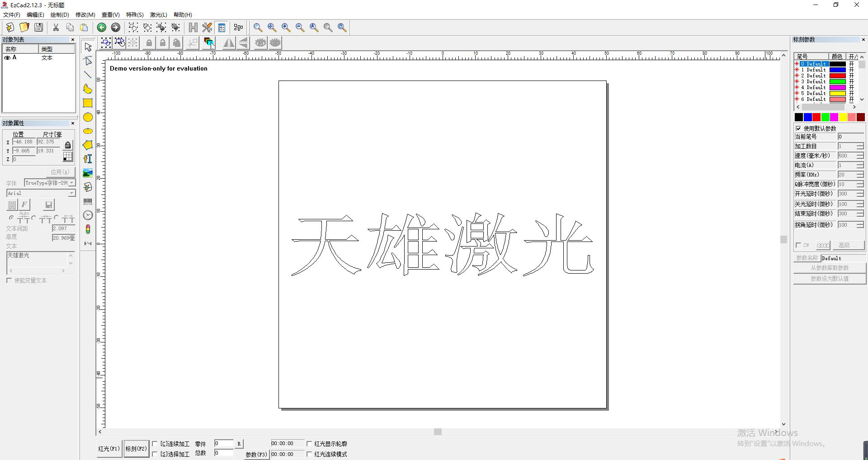The height and width of the screenshot is (460, 868).
Task: Select the circle drawing tool
Action: coord(88,117)
